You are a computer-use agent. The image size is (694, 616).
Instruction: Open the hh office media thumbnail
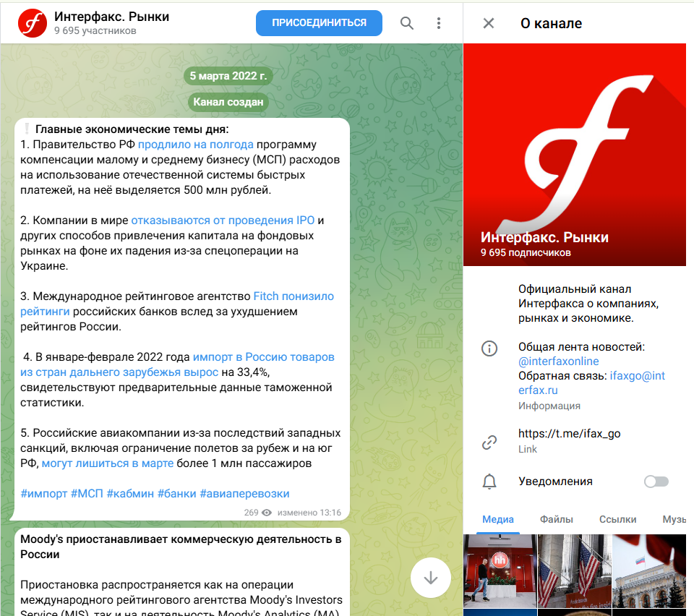click(x=500, y=571)
